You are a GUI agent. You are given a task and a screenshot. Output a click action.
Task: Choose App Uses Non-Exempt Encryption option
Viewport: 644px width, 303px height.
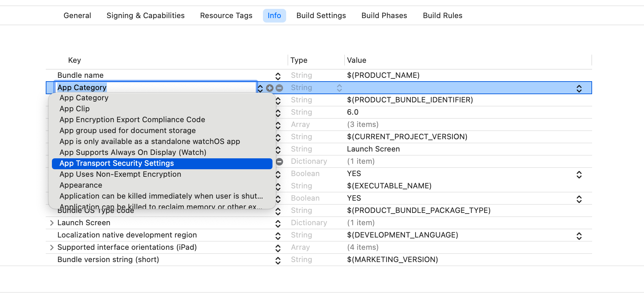120,174
